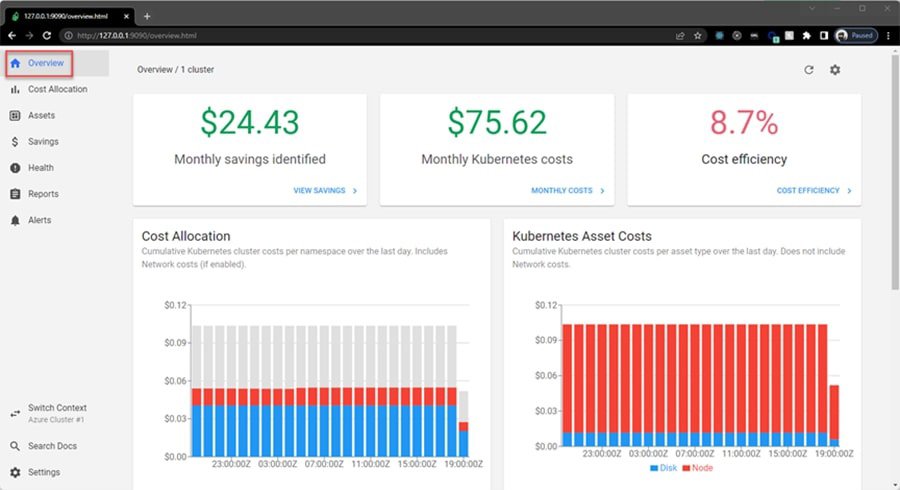
Task: Bookmark the page with the star icon
Action: tap(698, 35)
